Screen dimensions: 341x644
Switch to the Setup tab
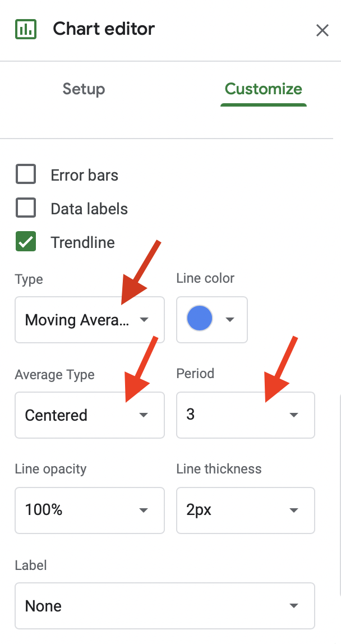(x=84, y=89)
